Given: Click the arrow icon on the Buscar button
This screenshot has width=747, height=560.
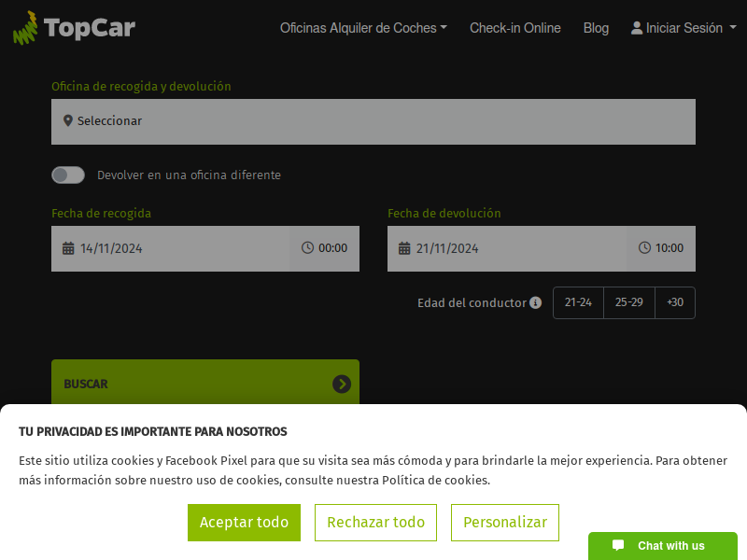Looking at the screenshot, I should coord(342,384).
